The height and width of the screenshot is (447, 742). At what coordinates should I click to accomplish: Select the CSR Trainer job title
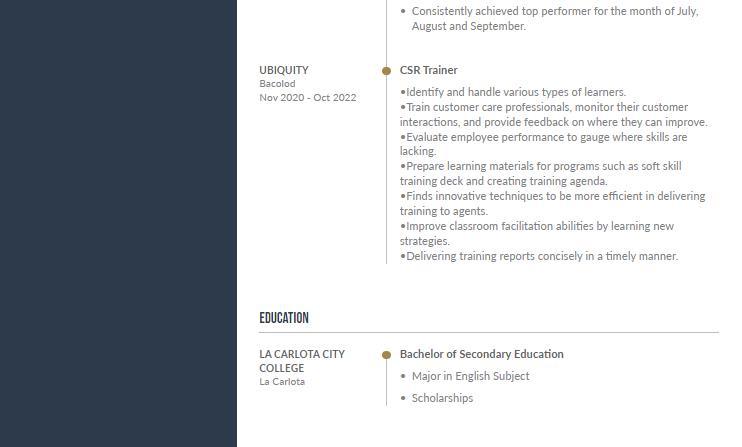428,70
